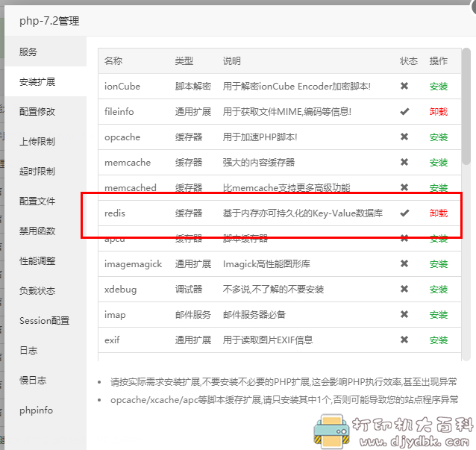
Task: Click the ionCube not-installed X icon
Action: pyautogui.click(x=404, y=86)
